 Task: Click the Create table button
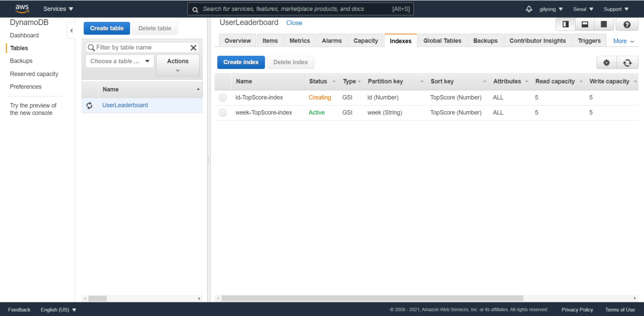pos(107,29)
